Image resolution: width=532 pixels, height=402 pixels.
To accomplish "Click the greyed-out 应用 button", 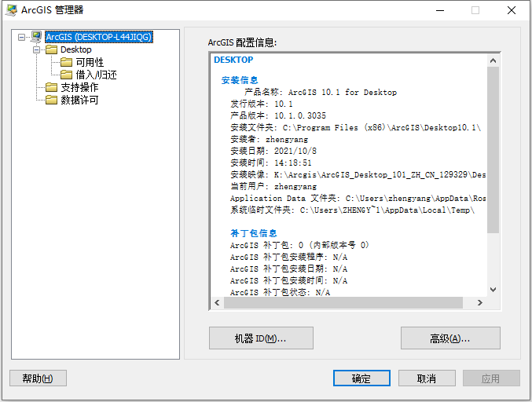I will pyautogui.click(x=491, y=378).
